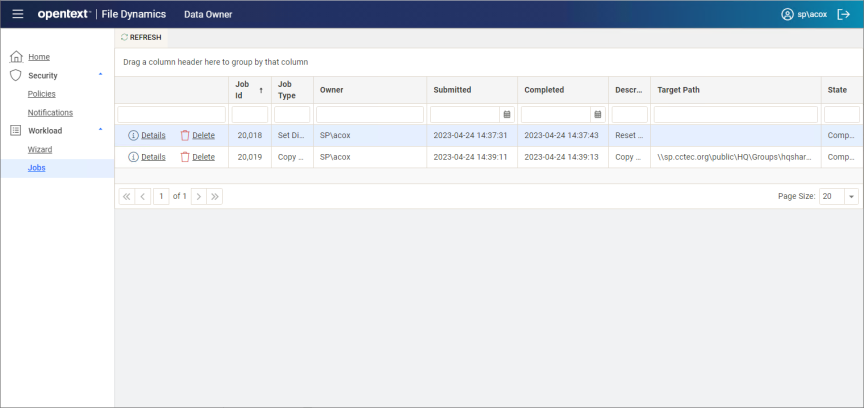View Details link for job 20,019
The height and width of the screenshot is (408, 864).
(153, 157)
